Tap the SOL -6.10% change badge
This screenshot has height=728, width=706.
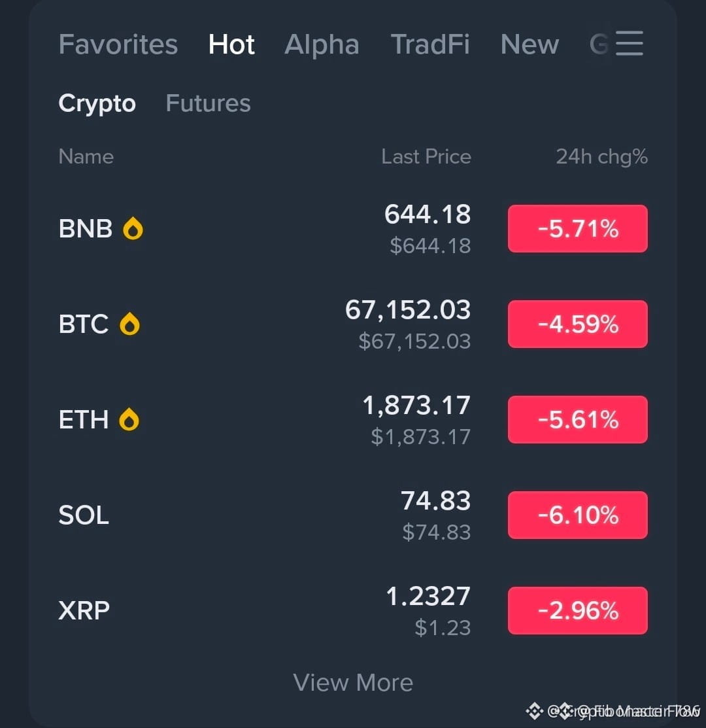point(577,515)
